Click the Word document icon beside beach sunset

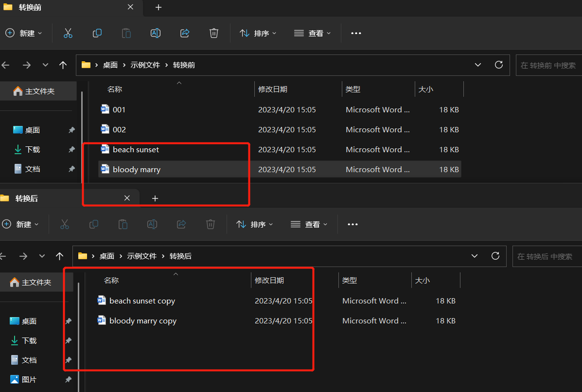[105, 149]
